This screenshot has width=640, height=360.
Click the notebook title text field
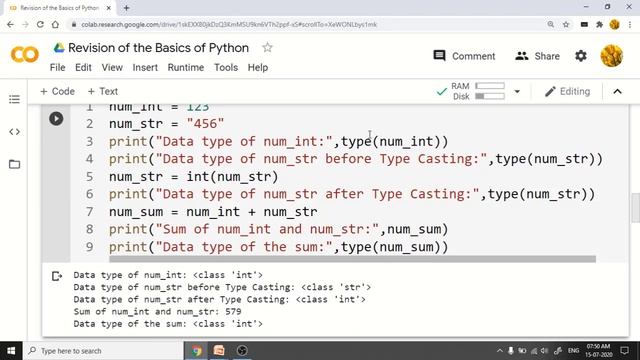(158, 48)
